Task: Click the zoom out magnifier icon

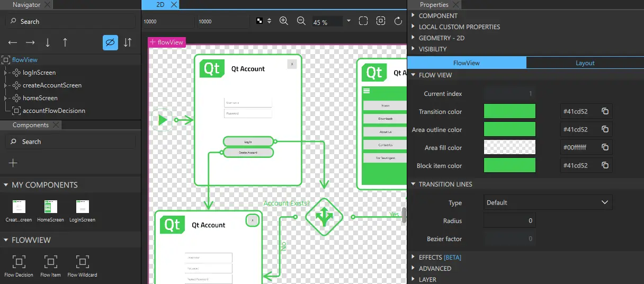Action: coord(301,21)
